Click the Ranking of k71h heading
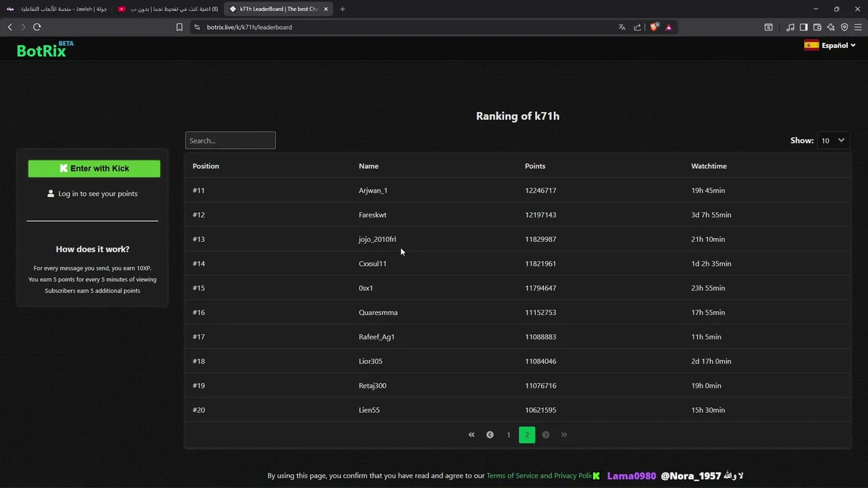Screen dimensions: 868x488 tap(517, 116)
